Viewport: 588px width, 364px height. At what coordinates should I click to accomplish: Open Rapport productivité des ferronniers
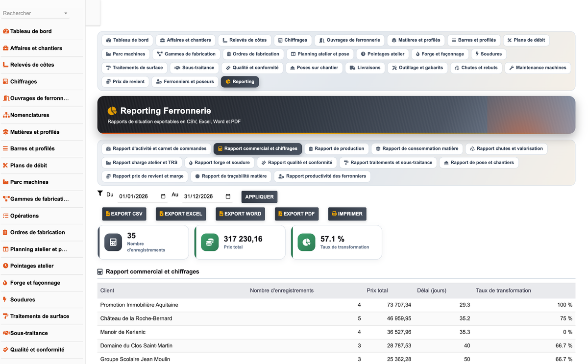(322, 176)
